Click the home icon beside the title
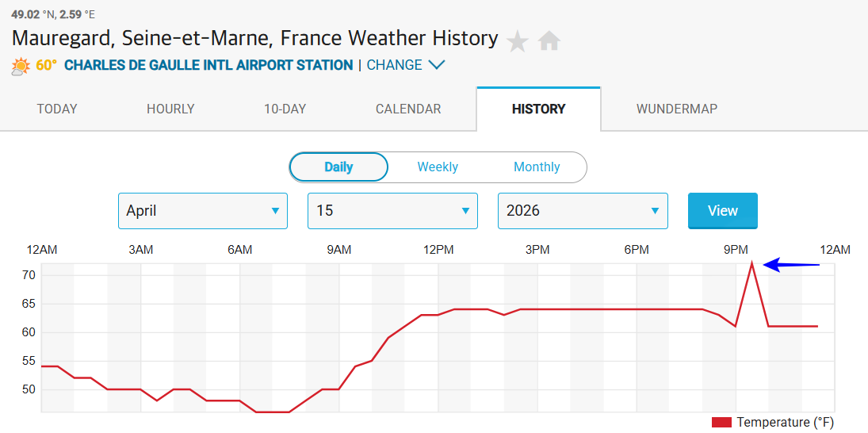 point(549,40)
